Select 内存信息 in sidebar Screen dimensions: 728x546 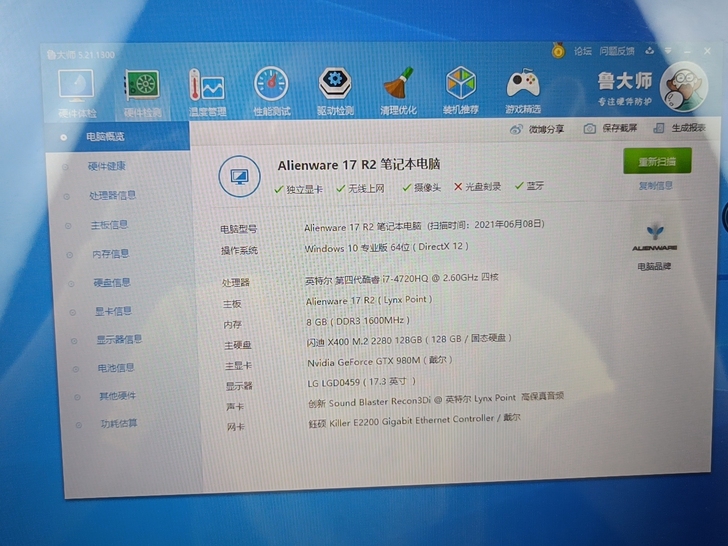110,254
